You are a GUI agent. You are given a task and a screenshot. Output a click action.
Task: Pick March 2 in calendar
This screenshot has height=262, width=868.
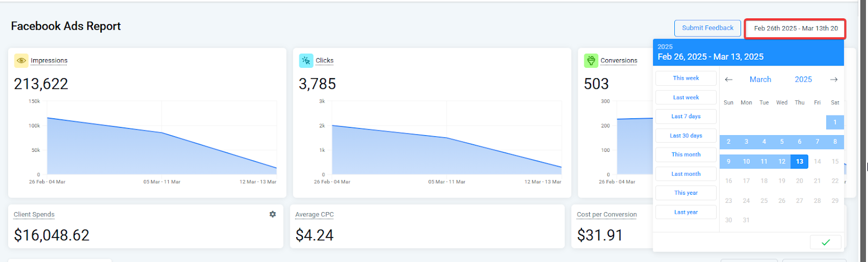click(729, 142)
